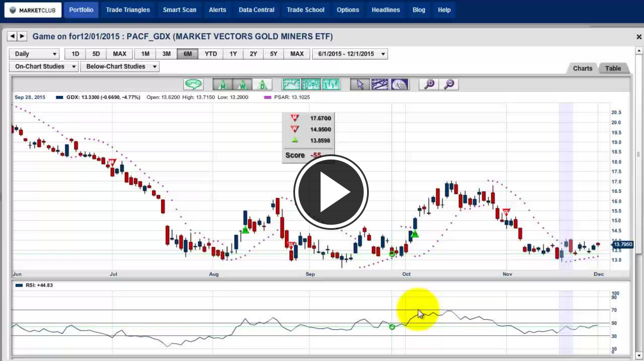644x361 pixels.
Task: Click the red triangle marker in early September
Action: [291, 245]
